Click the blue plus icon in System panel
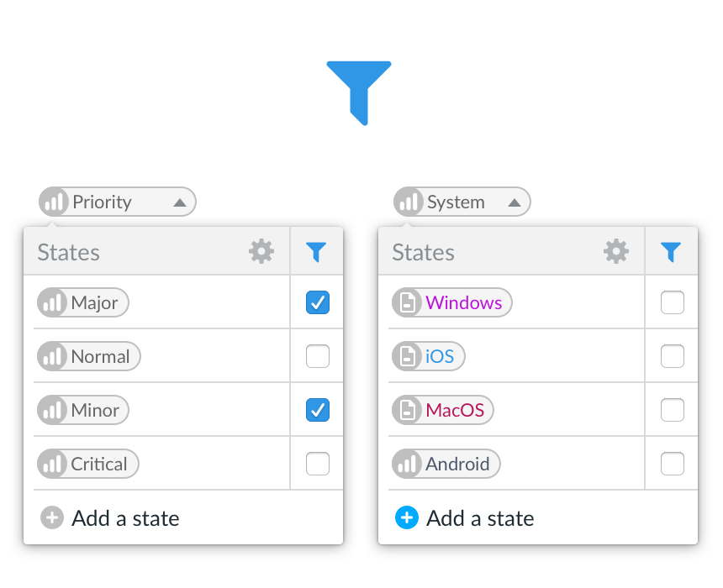 tap(407, 517)
